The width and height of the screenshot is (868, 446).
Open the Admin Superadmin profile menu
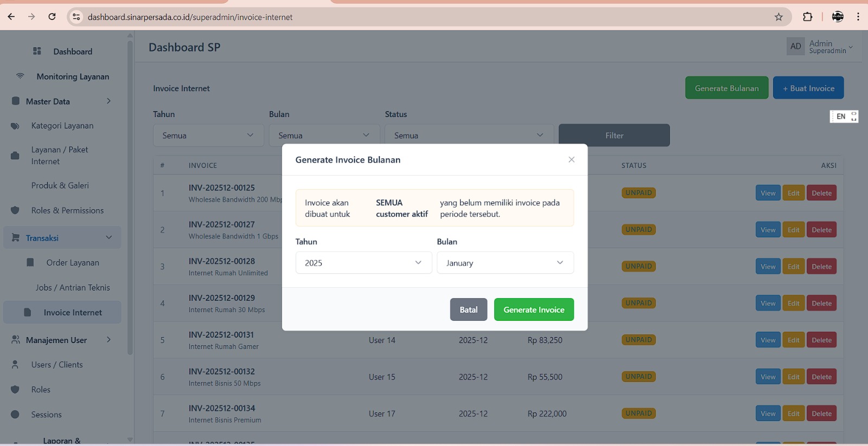pyautogui.click(x=820, y=47)
